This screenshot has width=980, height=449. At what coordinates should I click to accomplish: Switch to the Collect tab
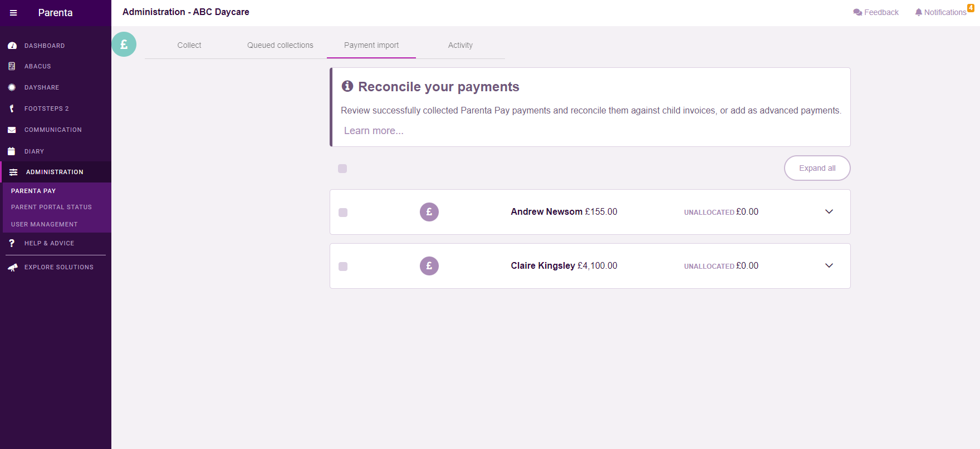[189, 45]
